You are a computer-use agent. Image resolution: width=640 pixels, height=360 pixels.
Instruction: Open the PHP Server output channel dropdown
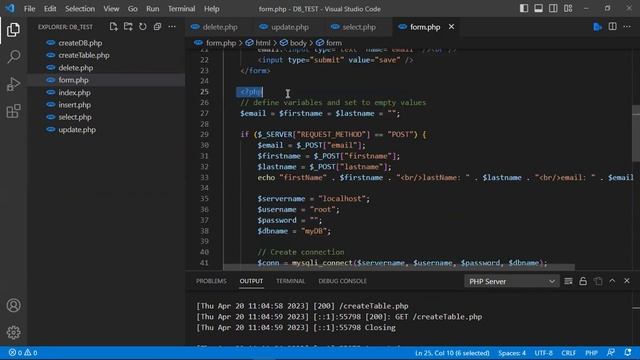click(511, 281)
